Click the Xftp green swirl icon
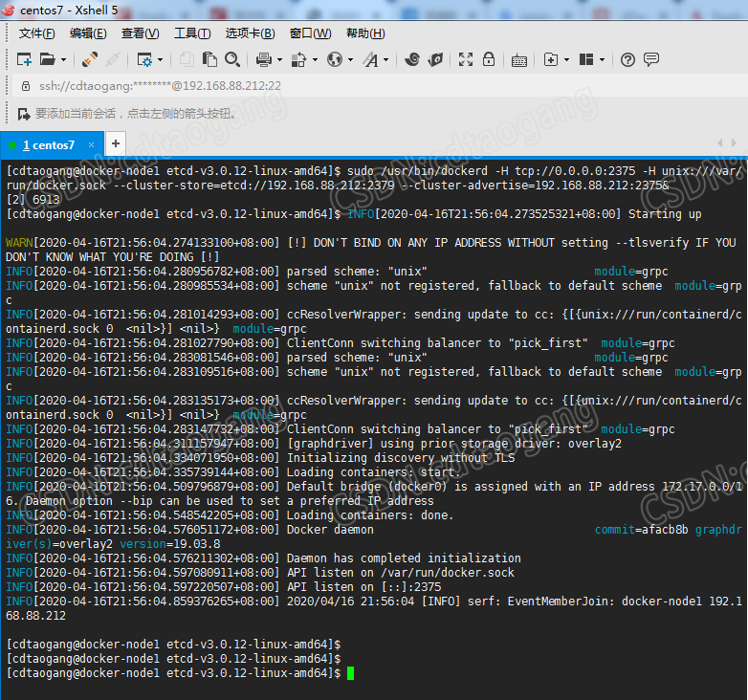Viewport: 748px width, 700px height. tap(412, 59)
